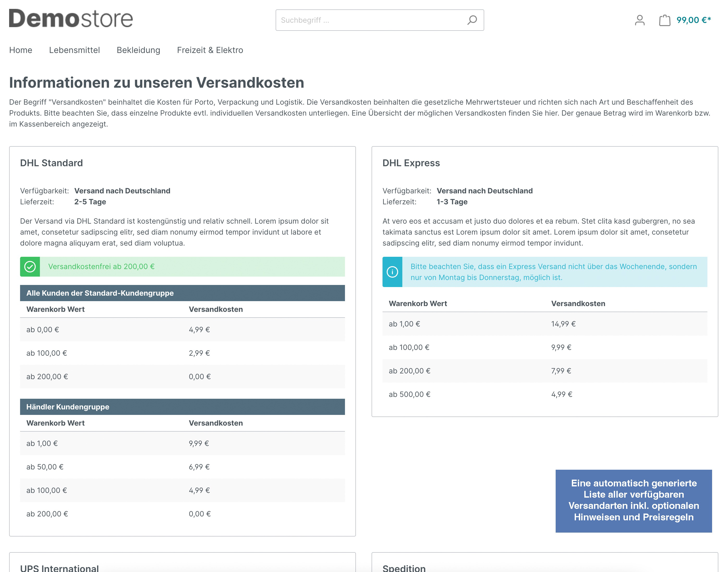
Task: Click the '14,99 €' Express cost cell
Action: pyautogui.click(x=563, y=324)
